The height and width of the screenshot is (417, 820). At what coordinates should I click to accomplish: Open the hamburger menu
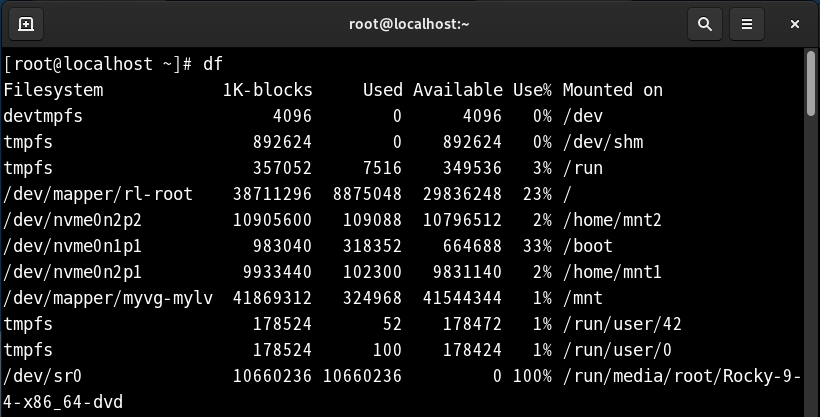click(747, 24)
